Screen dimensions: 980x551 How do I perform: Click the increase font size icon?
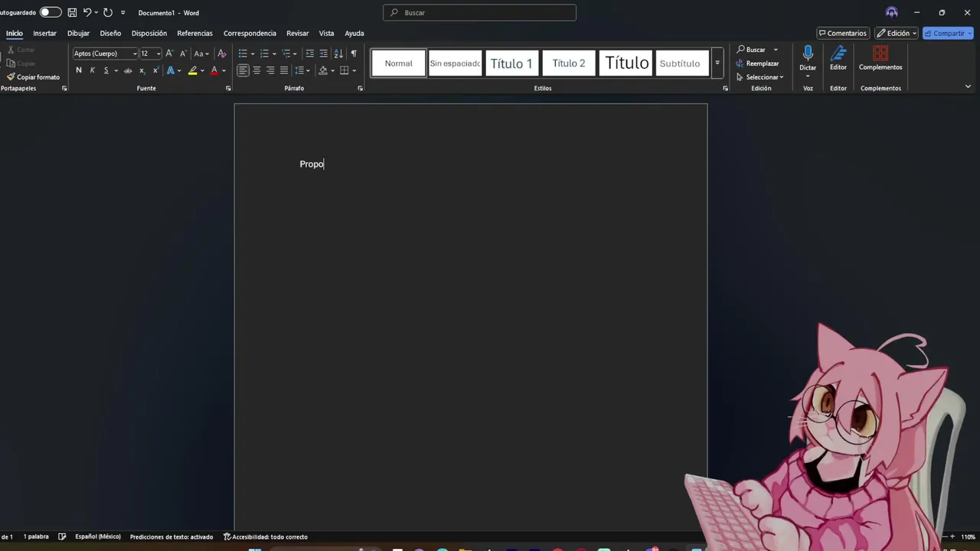point(169,53)
